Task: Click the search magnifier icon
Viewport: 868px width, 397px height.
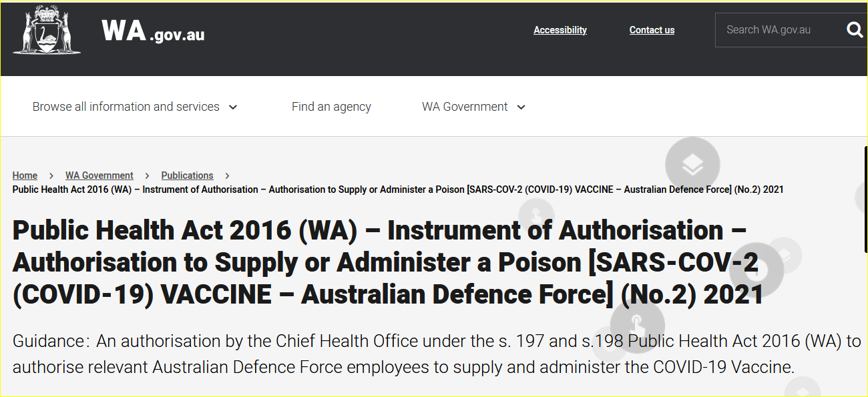Action: 855,30
